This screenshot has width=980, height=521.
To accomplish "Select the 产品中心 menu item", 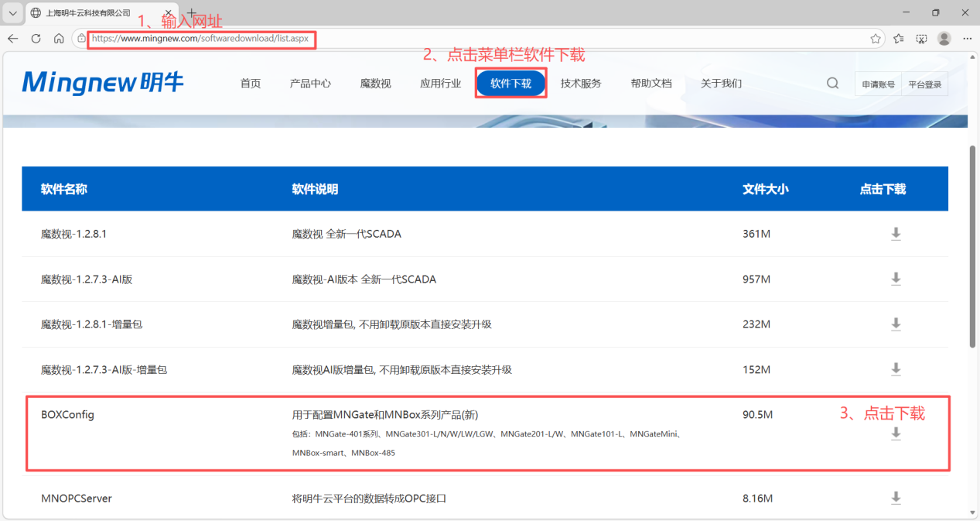I will tap(310, 84).
